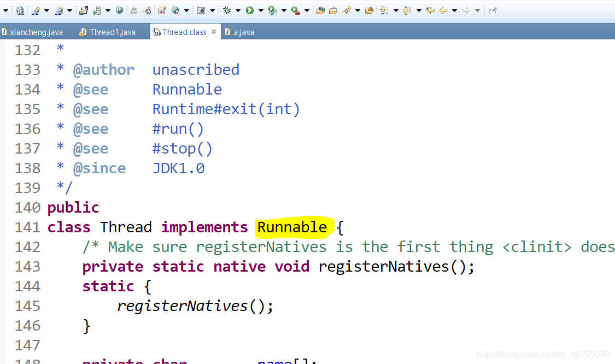Select the highlighted Runnable text in the editor
Viewport: 615px width, 364px height.
(293, 227)
